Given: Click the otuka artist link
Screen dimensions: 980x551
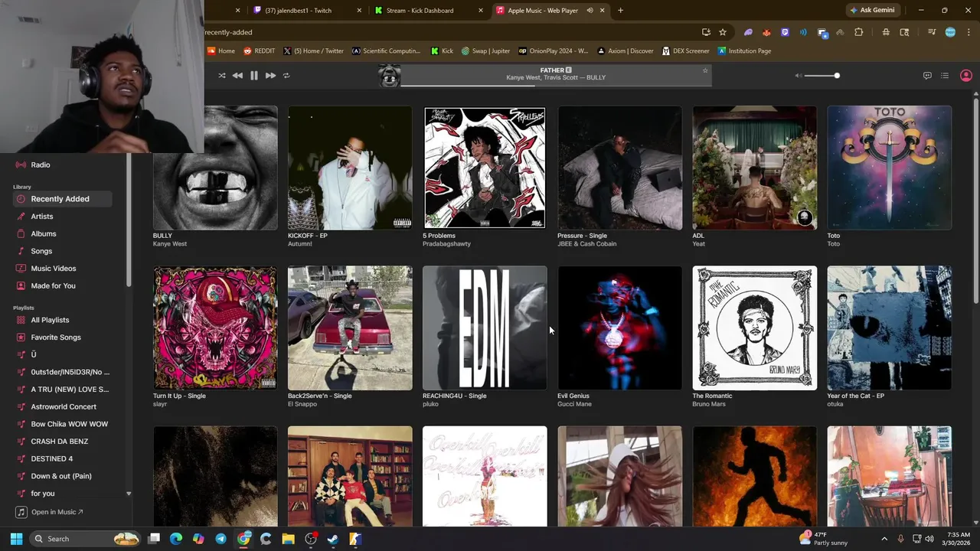Looking at the screenshot, I should pos(835,404).
